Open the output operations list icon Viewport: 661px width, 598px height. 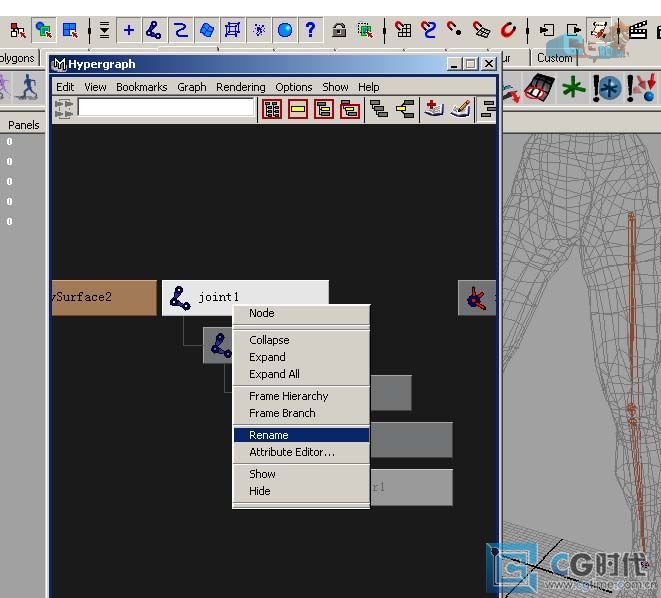click(x=573, y=30)
